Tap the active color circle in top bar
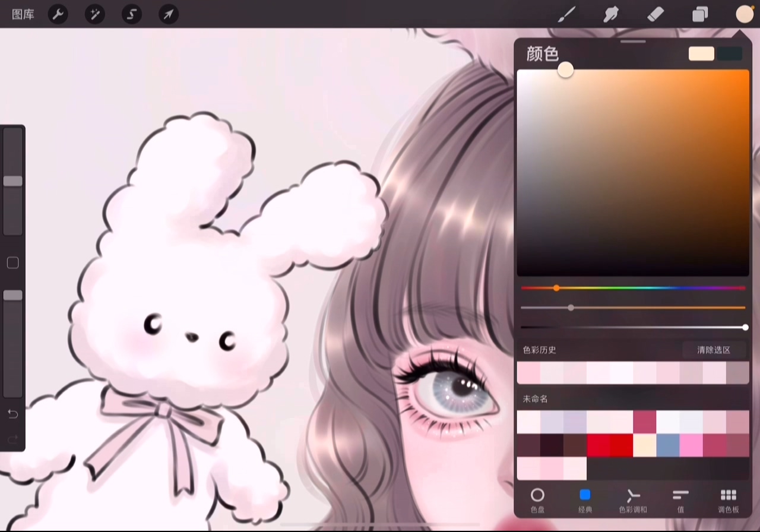This screenshot has height=532, width=760. point(745,14)
